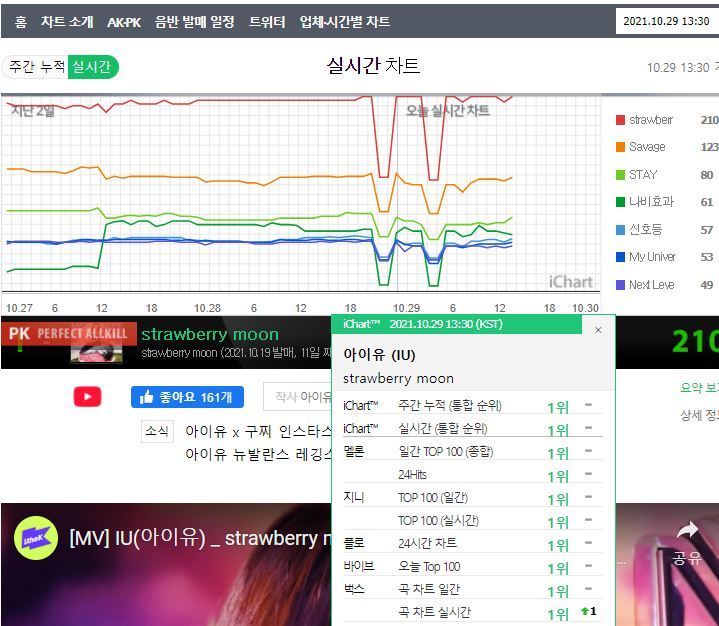The height and width of the screenshot is (626, 719).
Task: Click the 요약 보기 link
Action: pos(699,388)
